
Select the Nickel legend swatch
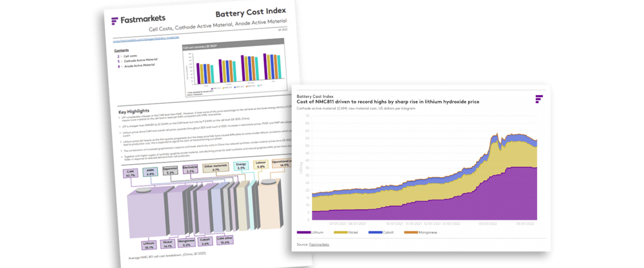coord(341,232)
